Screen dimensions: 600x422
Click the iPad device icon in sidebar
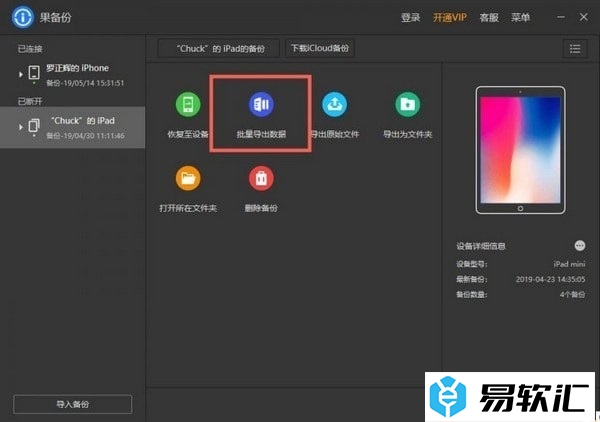[x=34, y=125]
